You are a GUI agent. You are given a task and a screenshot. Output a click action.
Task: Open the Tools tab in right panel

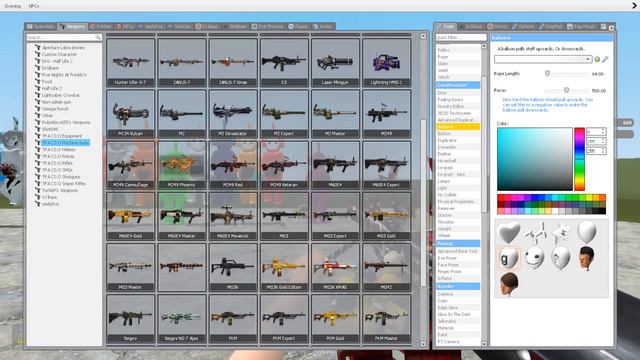click(445, 27)
